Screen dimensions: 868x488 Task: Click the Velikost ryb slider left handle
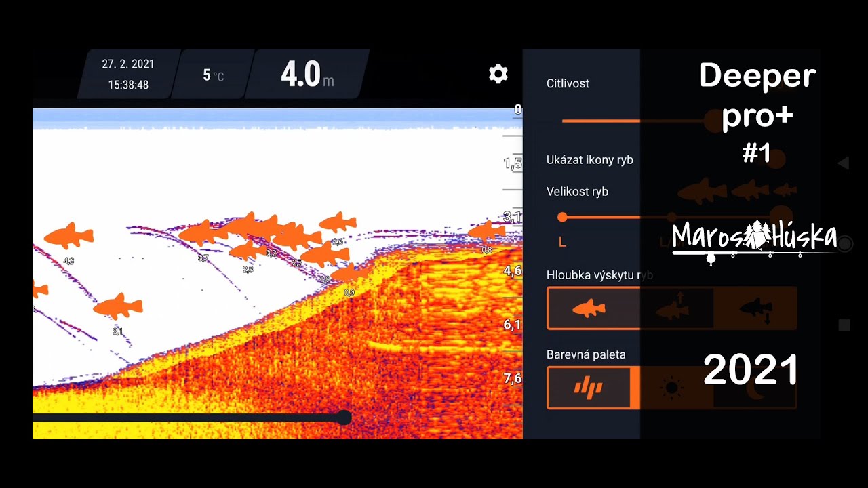point(562,217)
